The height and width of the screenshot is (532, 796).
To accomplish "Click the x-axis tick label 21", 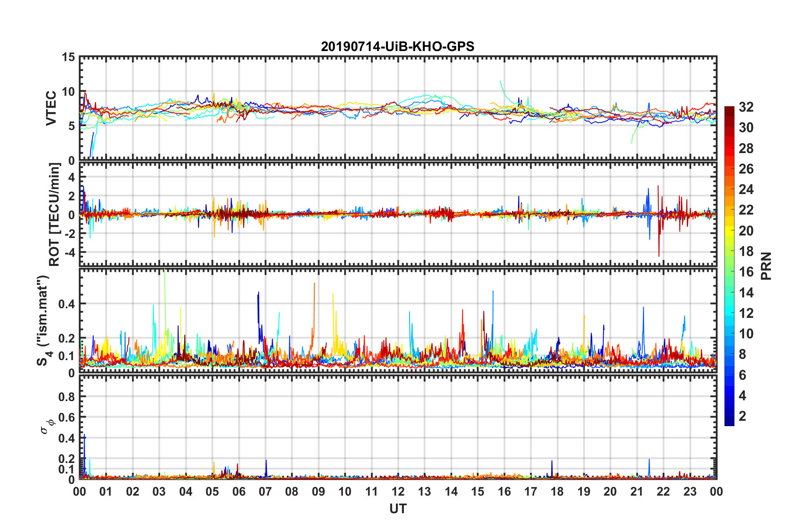I will coord(637,491).
